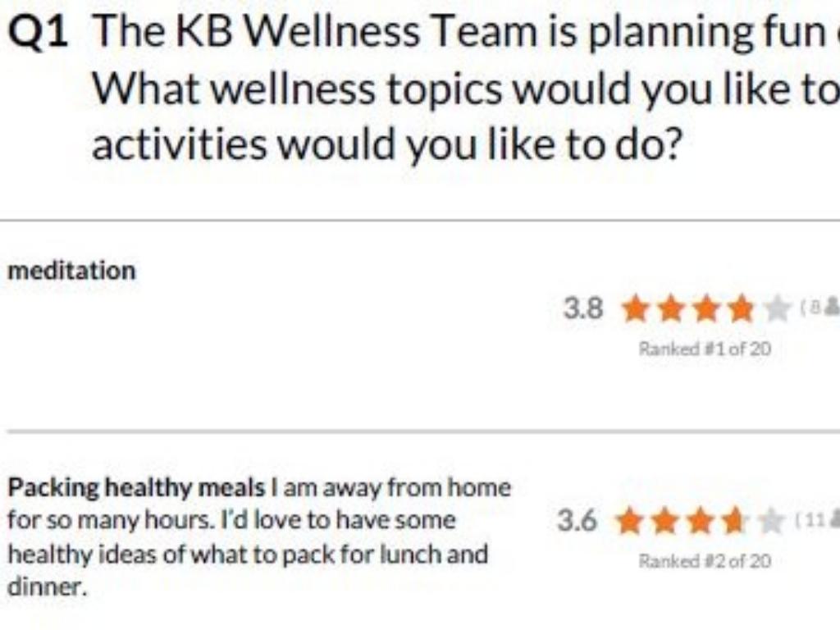Screen dimensions: 840x630
Task: Rate meditation three stars
Action: (x=706, y=309)
